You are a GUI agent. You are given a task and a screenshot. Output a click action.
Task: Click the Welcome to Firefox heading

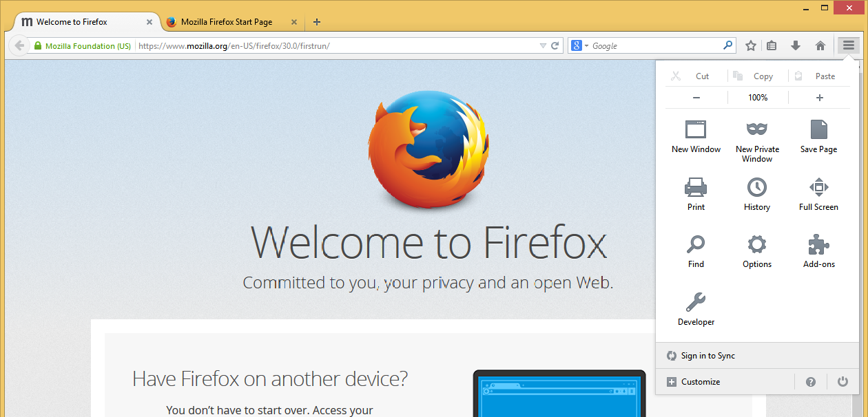428,242
